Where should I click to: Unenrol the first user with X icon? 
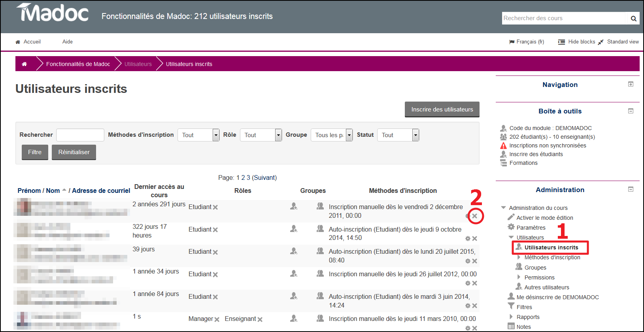[475, 216]
